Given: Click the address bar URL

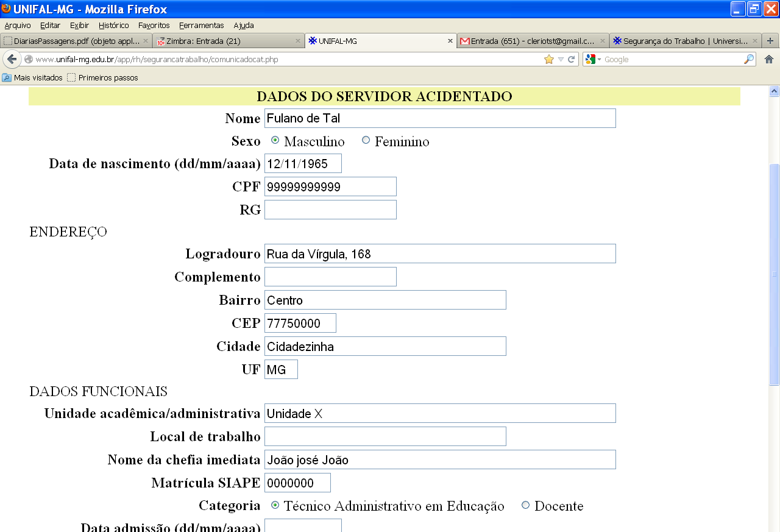Looking at the screenshot, I should (157, 59).
